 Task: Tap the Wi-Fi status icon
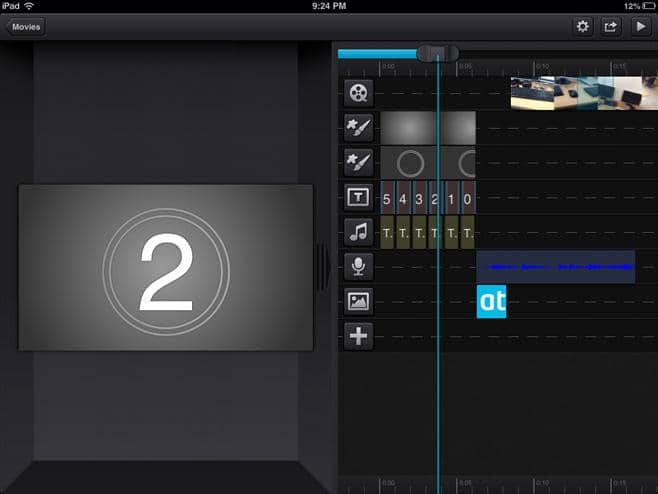pyautogui.click(x=29, y=6)
